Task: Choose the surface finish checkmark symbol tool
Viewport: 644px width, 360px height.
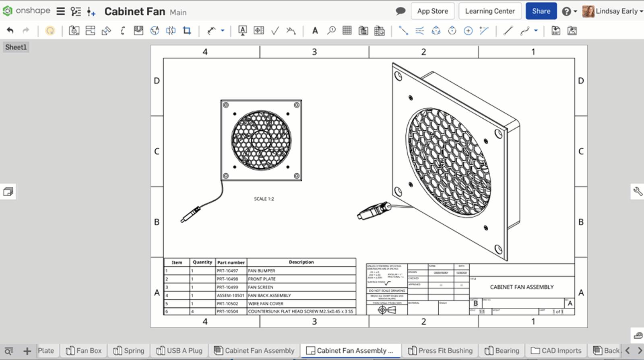Action: point(275,31)
